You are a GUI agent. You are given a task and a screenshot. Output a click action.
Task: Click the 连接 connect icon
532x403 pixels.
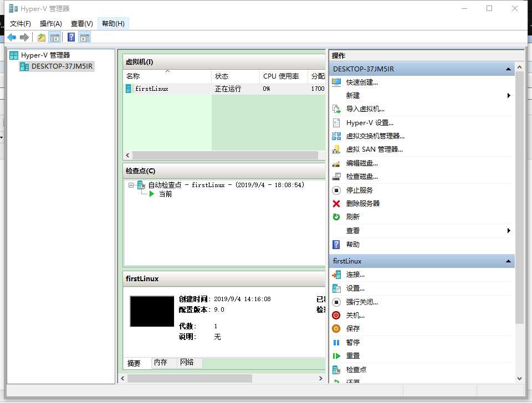click(336, 275)
